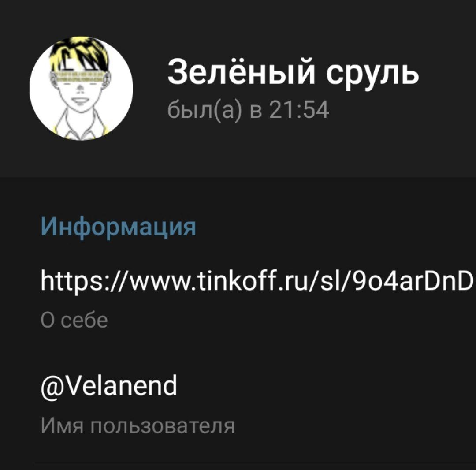Viewport: 476px width, 470px height.
Task: Click the @ symbol before Velanend
Action: point(50,387)
